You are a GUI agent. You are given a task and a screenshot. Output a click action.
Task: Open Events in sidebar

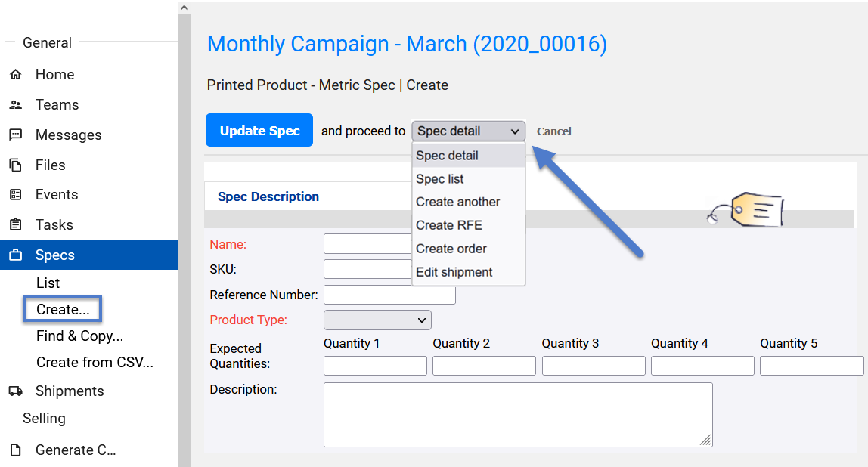(57, 195)
